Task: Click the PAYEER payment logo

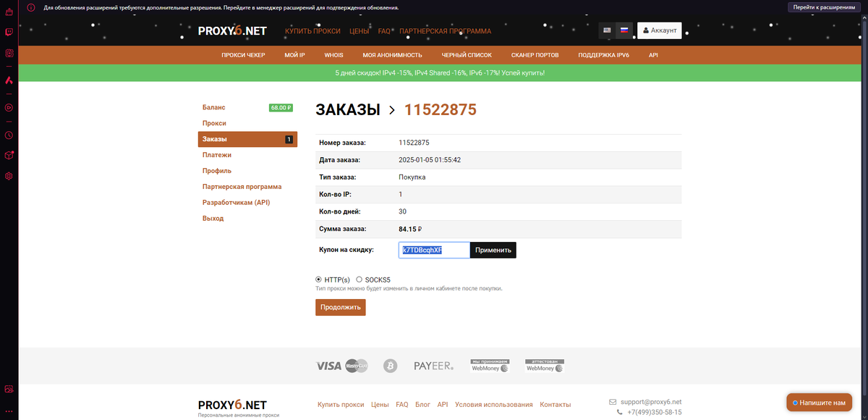Action: coord(433,366)
